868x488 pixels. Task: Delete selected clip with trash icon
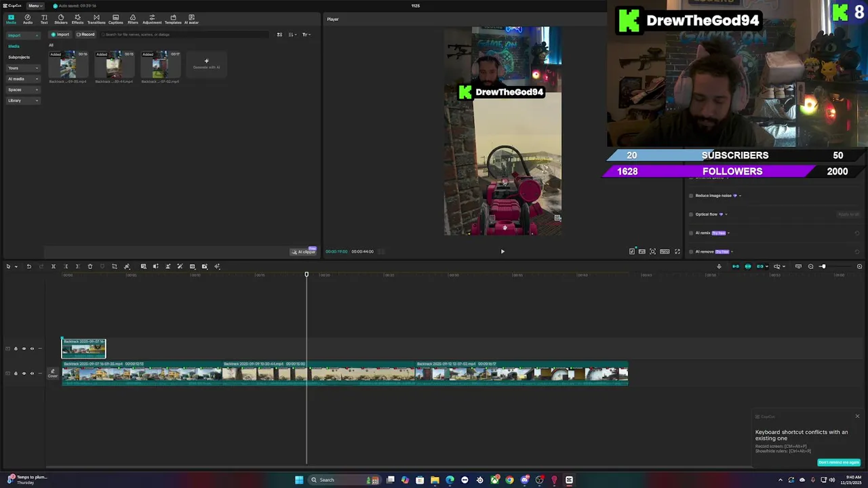click(x=90, y=266)
